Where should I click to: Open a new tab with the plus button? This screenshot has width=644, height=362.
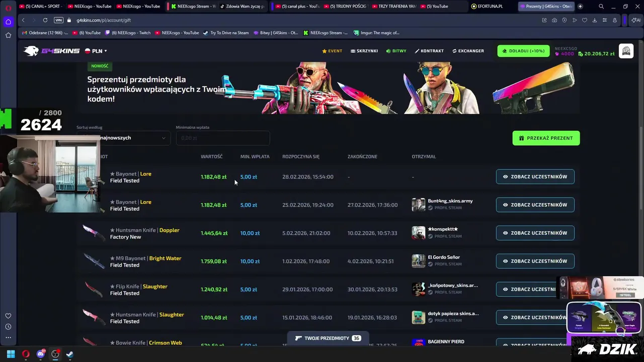(580, 7)
